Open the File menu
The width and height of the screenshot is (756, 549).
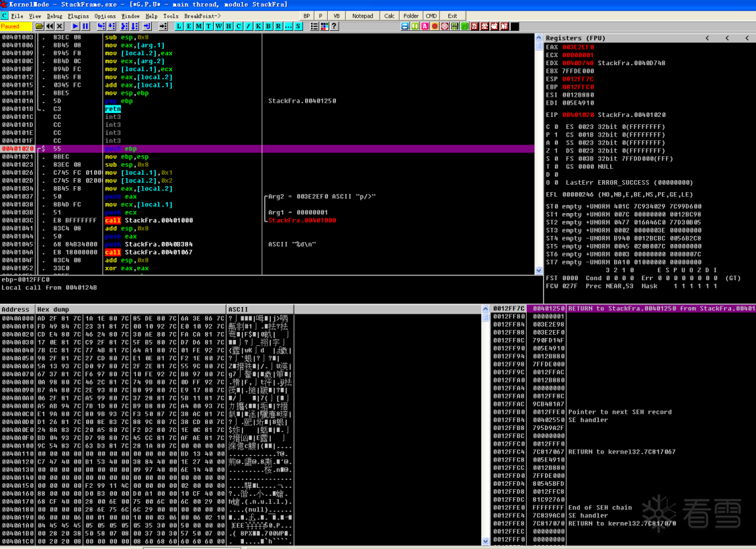point(17,16)
